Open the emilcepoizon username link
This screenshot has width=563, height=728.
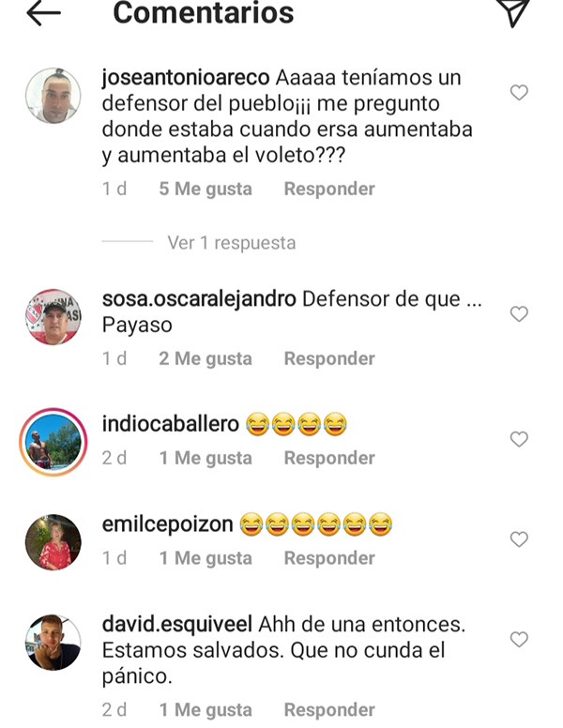[167, 524]
